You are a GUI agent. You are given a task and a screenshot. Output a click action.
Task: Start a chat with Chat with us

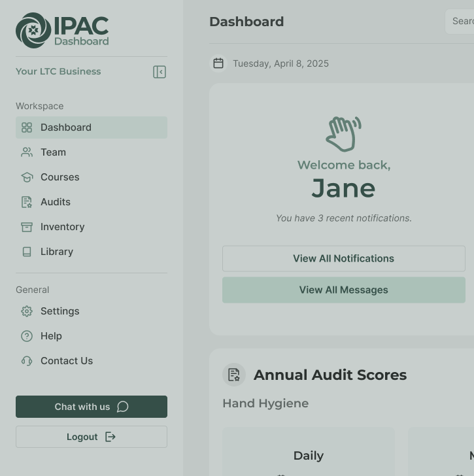coord(92,407)
